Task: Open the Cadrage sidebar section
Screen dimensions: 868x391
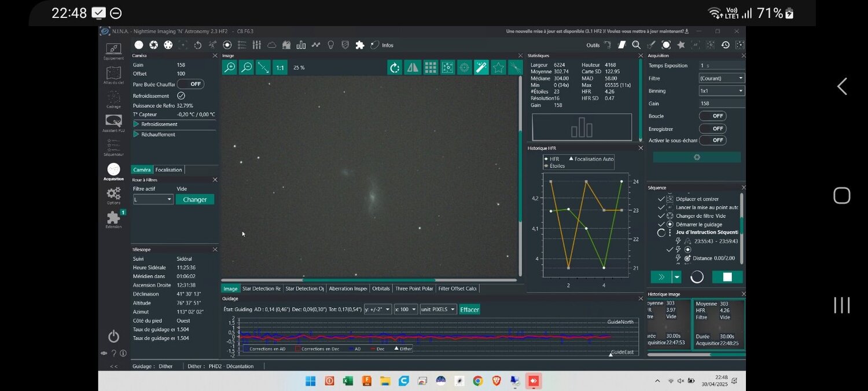Action: click(x=113, y=100)
